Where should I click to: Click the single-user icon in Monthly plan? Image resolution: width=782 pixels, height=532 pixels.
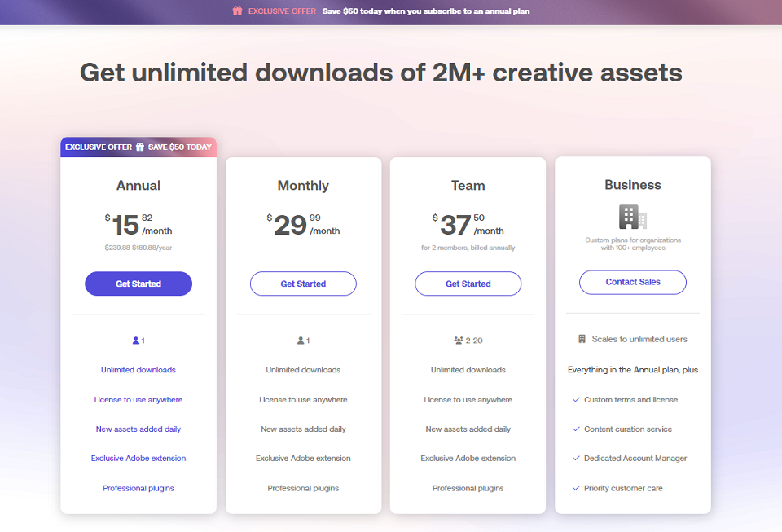[301, 341]
